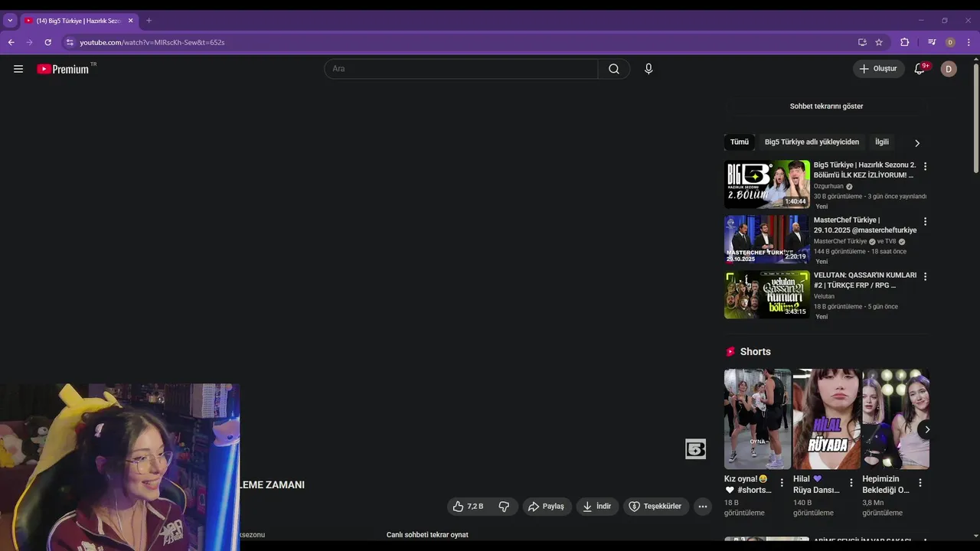Open the tab search dropdown arrow
The width and height of the screenshot is (980, 551).
(10, 21)
